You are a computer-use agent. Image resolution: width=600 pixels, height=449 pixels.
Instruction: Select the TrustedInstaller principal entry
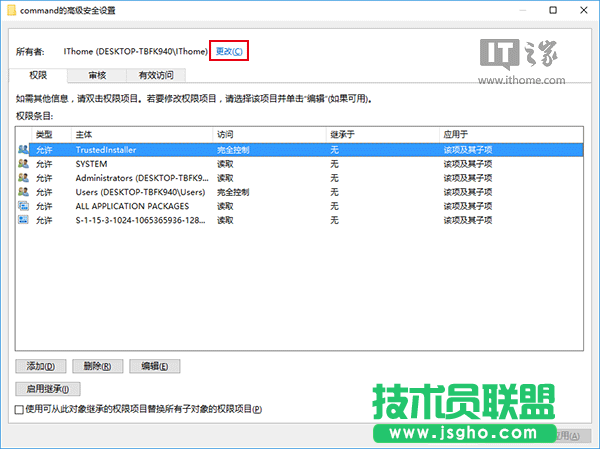[106, 150]
